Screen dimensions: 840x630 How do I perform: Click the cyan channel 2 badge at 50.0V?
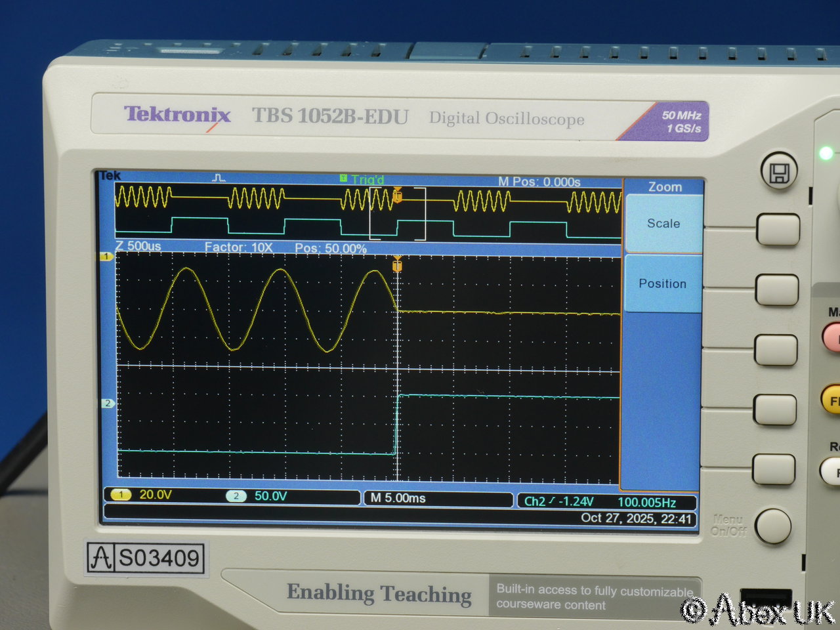point(236,496)
